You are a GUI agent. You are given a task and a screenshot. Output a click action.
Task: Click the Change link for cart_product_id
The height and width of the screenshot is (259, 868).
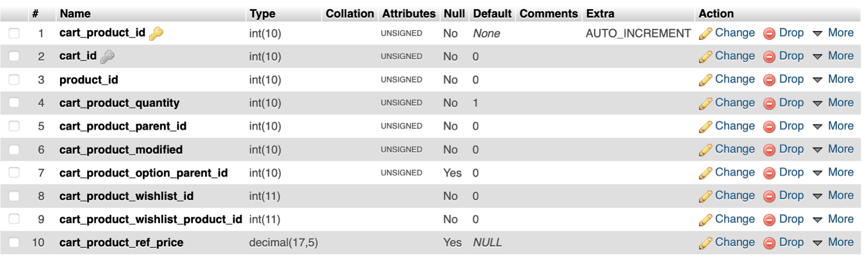click(735, 33)
